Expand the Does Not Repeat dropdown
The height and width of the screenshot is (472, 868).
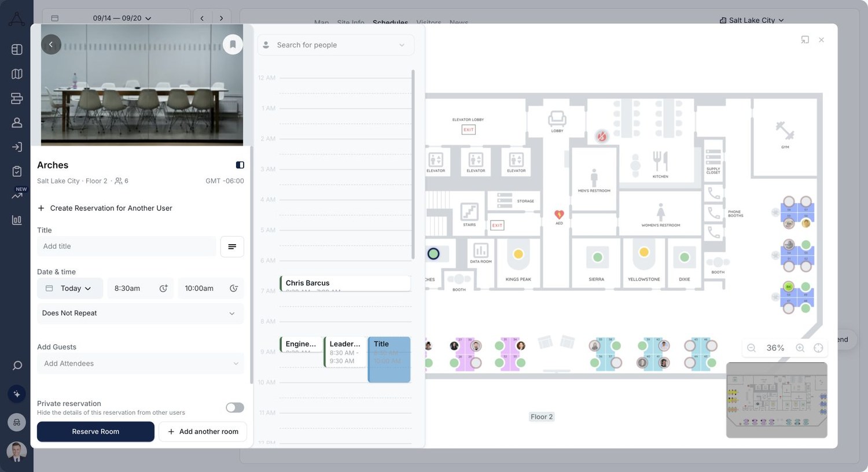point(140,313)
